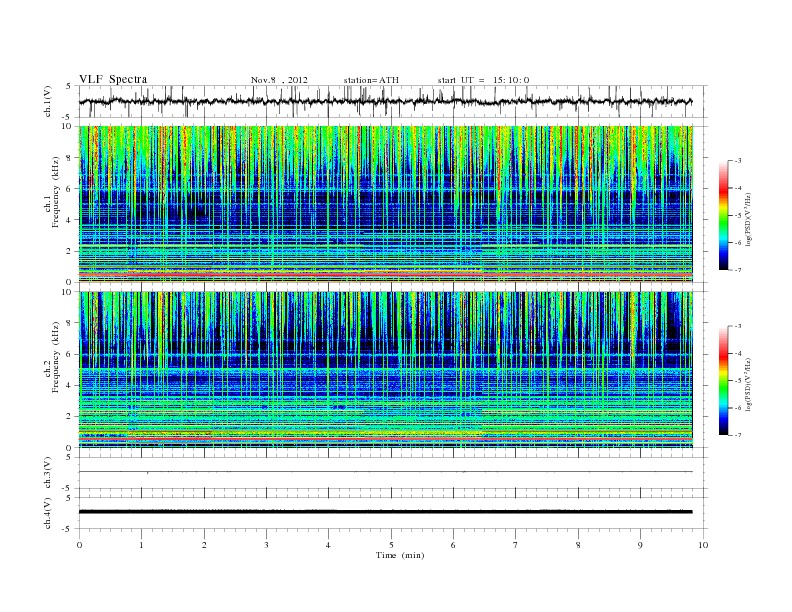Click the "ch.1(V)" waveform axis label
This screenshot has height=612, width=792.
pyautogui.click(x=48, y=101)
